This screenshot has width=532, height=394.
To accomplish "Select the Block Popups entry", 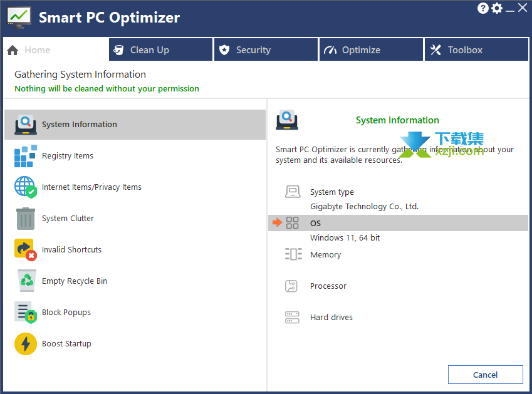I will pos(135,313).
